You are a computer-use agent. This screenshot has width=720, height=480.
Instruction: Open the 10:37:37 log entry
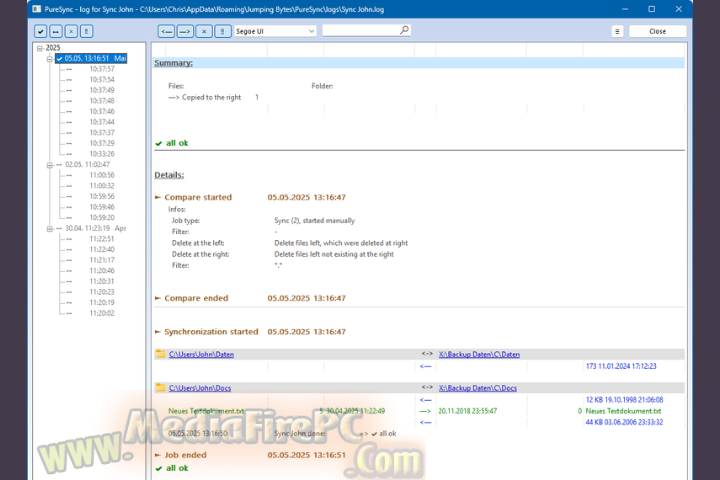(102, 133)
